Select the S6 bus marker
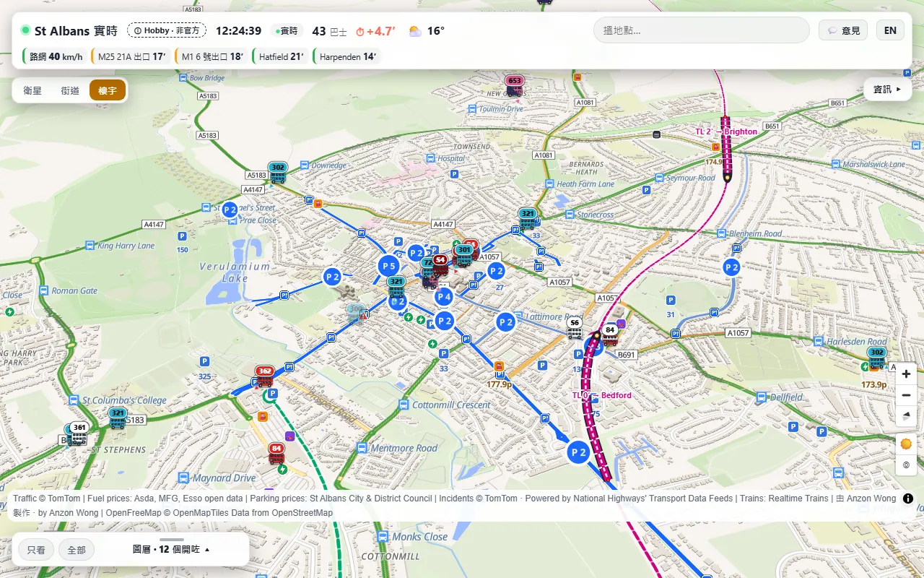924x578 pixels. [575, 328]
